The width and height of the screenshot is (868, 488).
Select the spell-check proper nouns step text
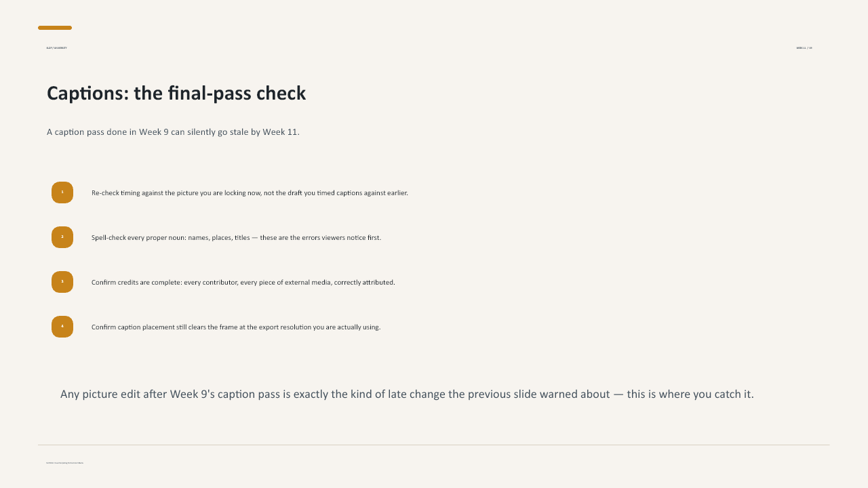click(236, 238)
